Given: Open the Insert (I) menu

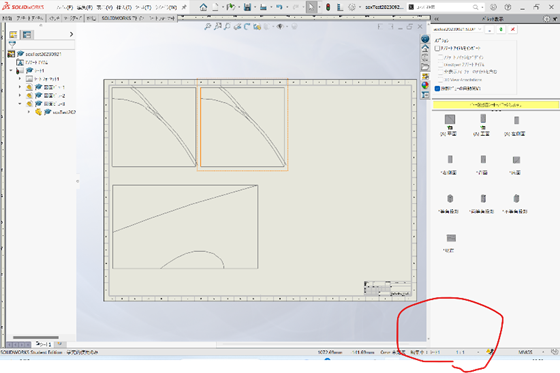Looking at the screenshot, I should click(x=124, y=7).
